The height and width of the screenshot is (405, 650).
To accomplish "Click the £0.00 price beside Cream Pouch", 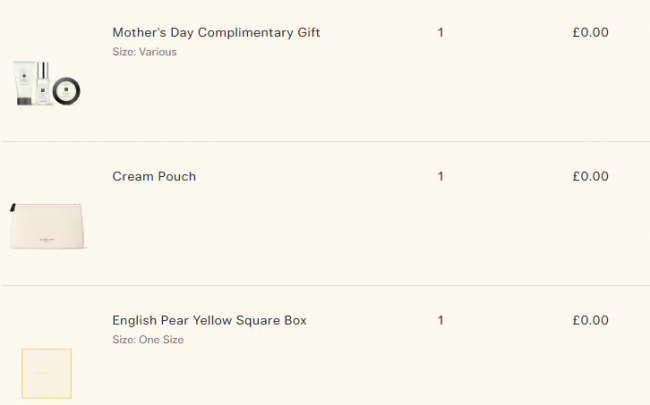I will coord(590,177).
